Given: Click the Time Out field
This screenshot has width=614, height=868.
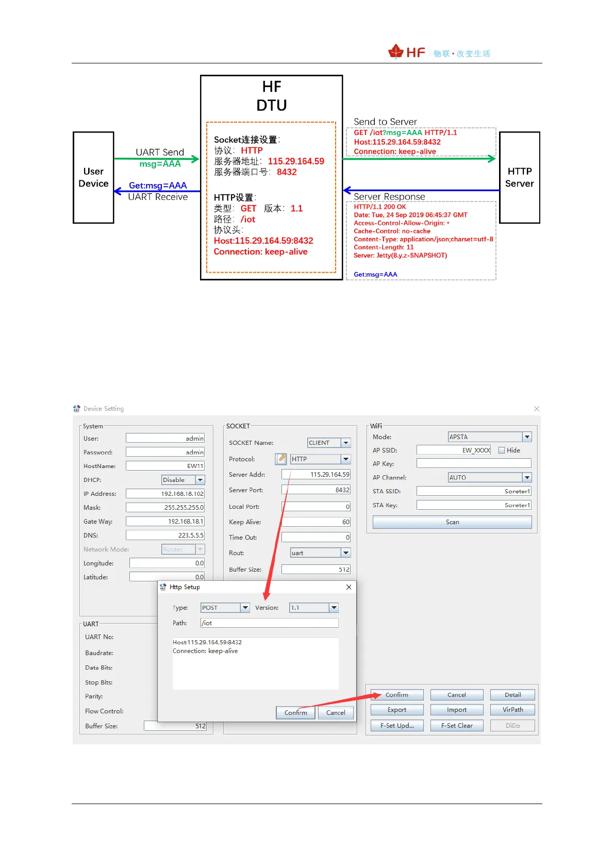Looking at the screenshot, I should tap(316, 537).
